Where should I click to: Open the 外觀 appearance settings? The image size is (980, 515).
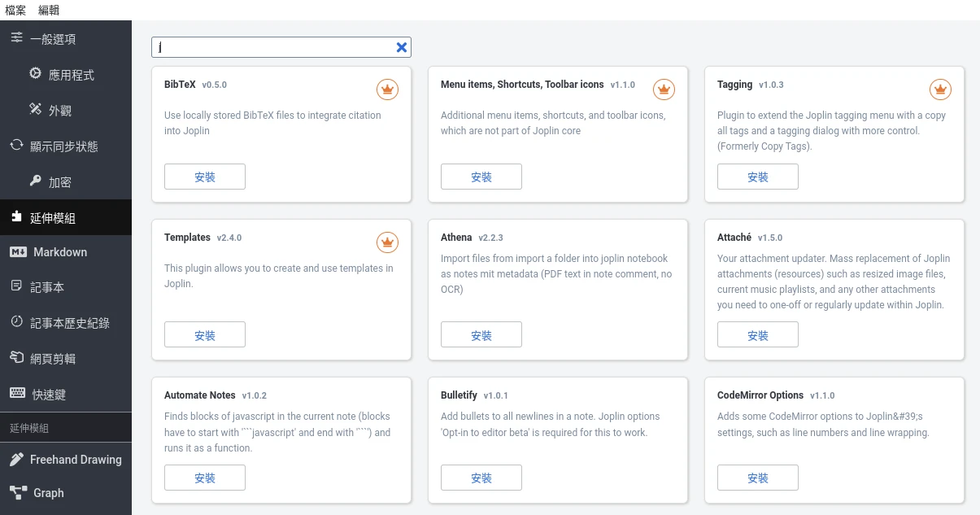[x=59, y=110]
